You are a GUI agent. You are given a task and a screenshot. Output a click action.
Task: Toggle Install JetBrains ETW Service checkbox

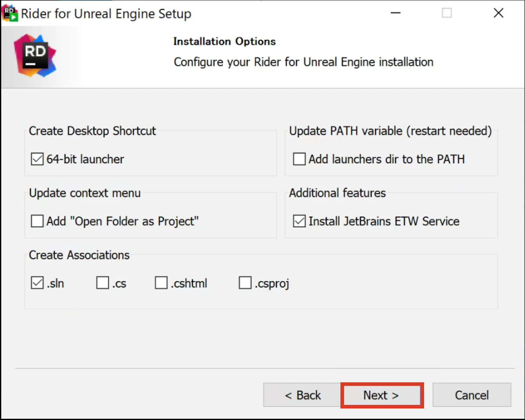click(x=299, y=221)
